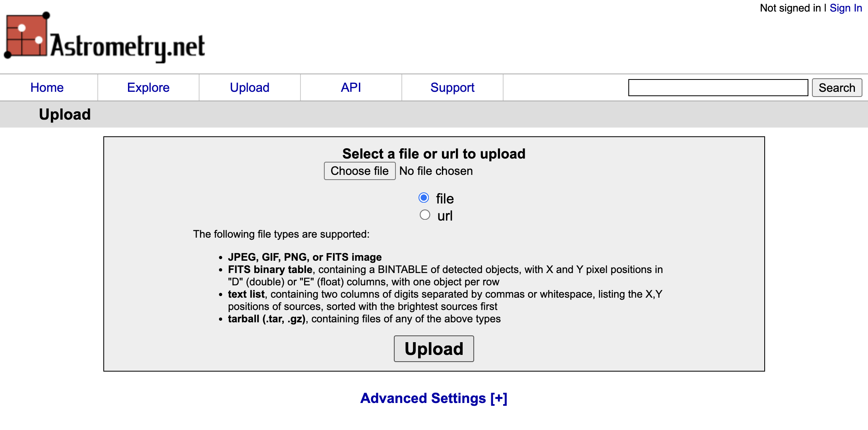
Task: Open the Home page
Action: click(x=47, y=87)
